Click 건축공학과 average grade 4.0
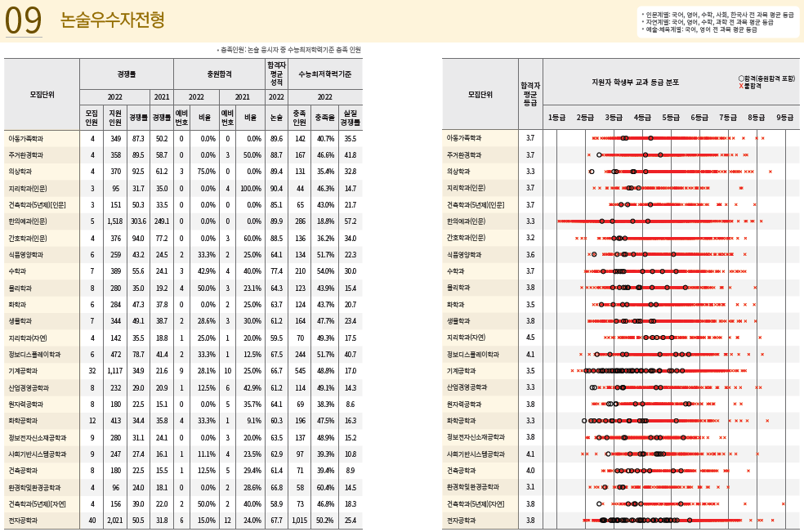 point(530,470)
